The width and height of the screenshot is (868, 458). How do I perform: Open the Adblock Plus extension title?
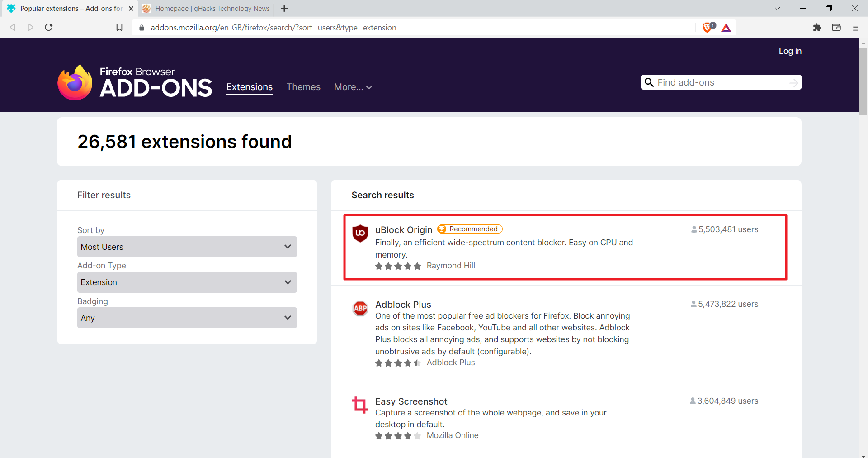click(x=403, y=305)
